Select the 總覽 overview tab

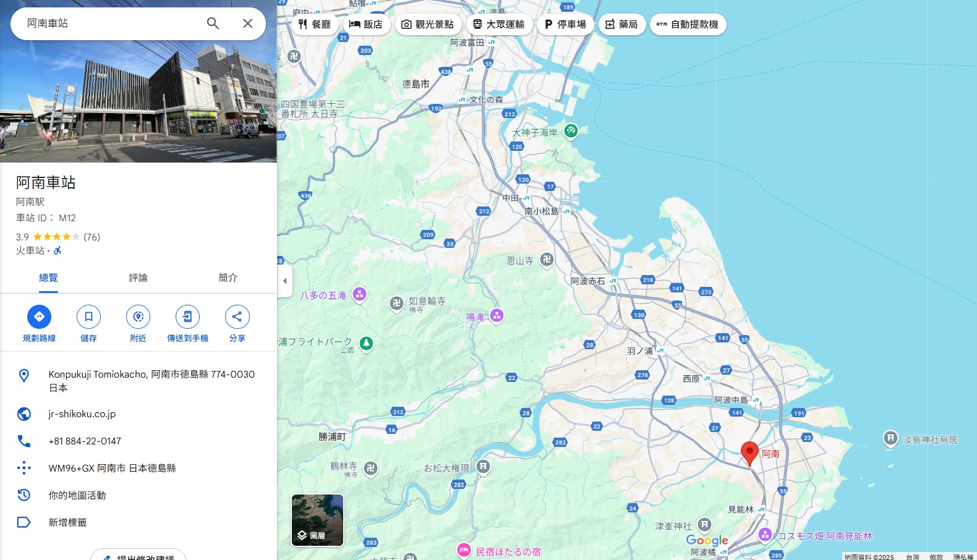tap(48, 278)
